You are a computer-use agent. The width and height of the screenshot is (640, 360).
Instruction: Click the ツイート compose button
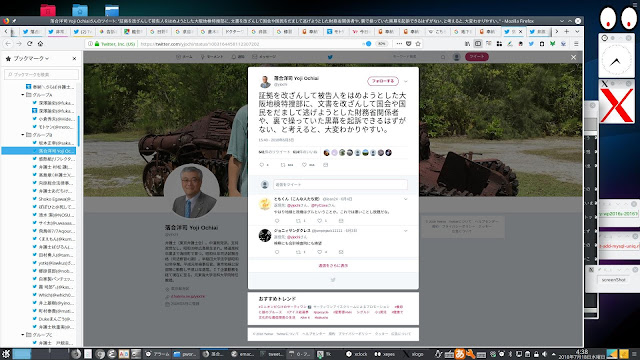[477, 57]
